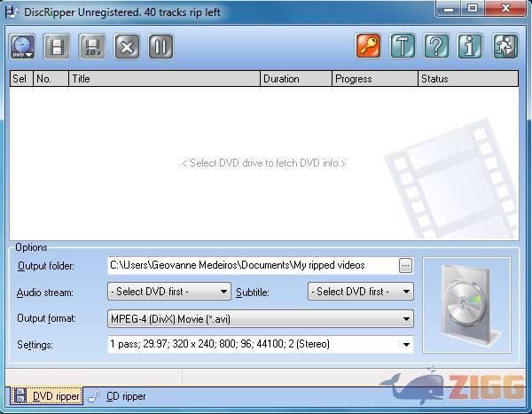The width and height of the screenshot is (532, 414).
Task: Click the DVD case preview thumbnail
Action: coord(467,305)
